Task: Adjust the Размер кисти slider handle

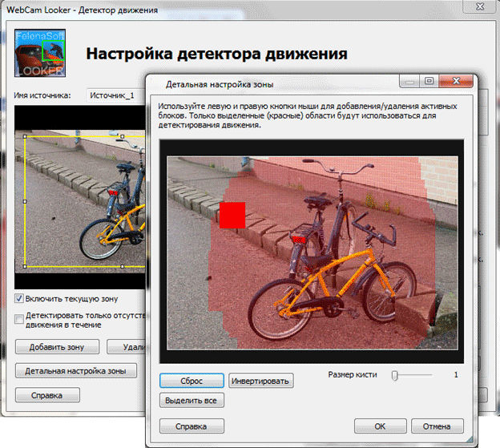Action: pos(395,375)
